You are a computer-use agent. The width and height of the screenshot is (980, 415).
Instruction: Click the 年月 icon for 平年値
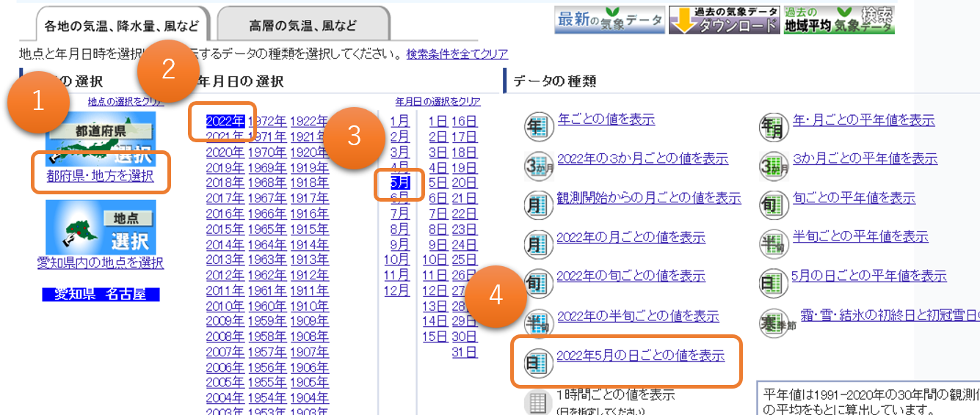click(773, 128)
